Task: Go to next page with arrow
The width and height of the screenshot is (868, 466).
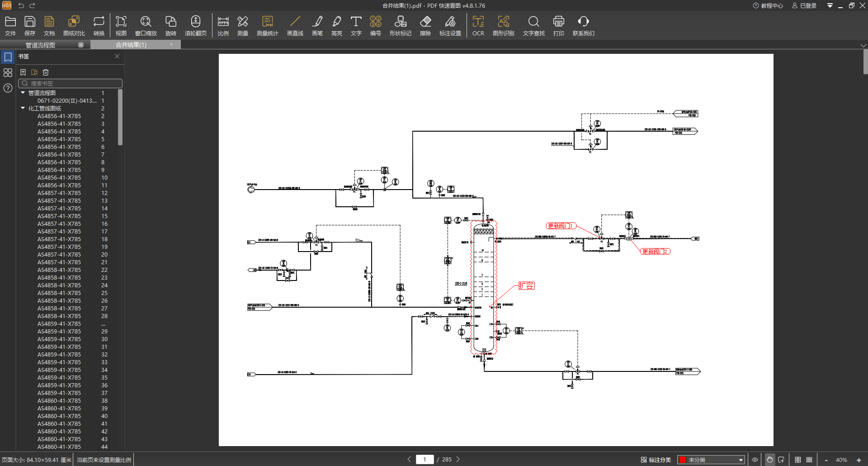Action: pyautogui.click(x=458, y=459)
